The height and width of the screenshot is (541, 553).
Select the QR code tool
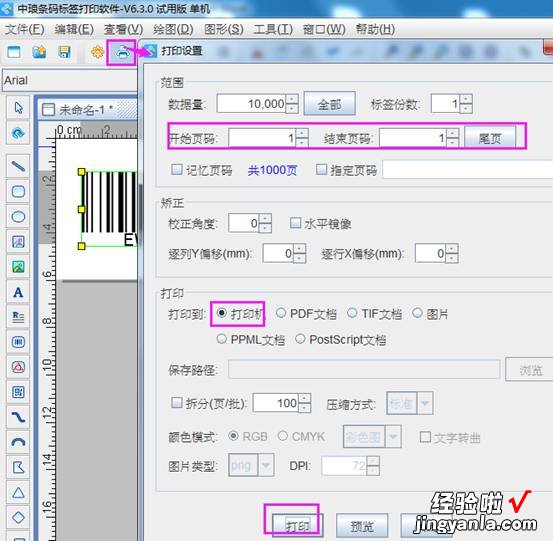18,392
